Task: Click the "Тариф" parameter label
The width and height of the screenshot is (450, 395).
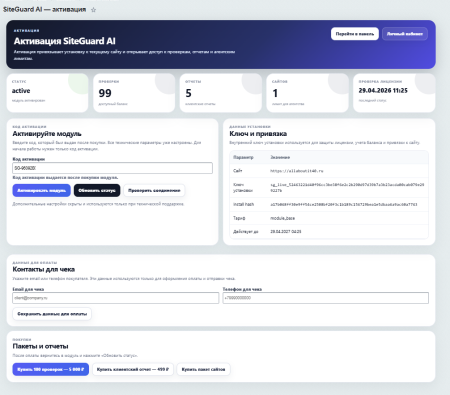Action: pyautogui.click(x=239, y=218)
